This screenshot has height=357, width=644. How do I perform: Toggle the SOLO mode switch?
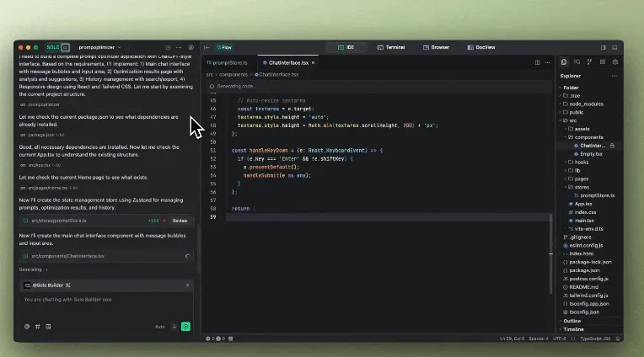58,47
